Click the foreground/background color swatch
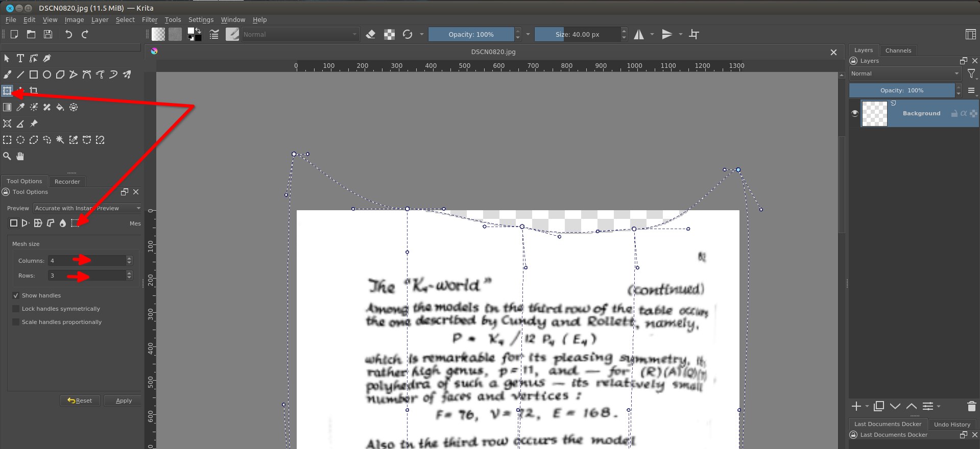The height and width of the screenshot is (449, 980). (x=194, y=34)
